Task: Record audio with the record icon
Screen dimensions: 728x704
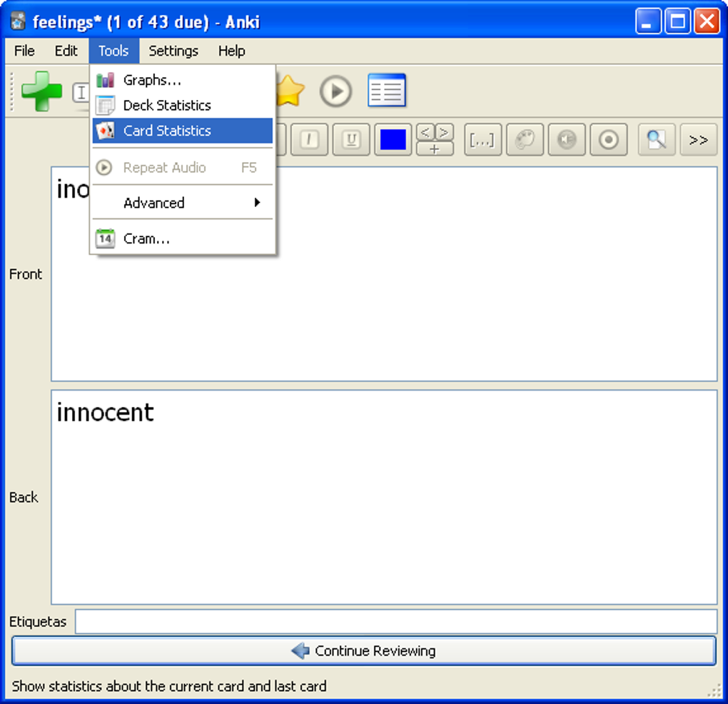Action: (x=609, y=140)
